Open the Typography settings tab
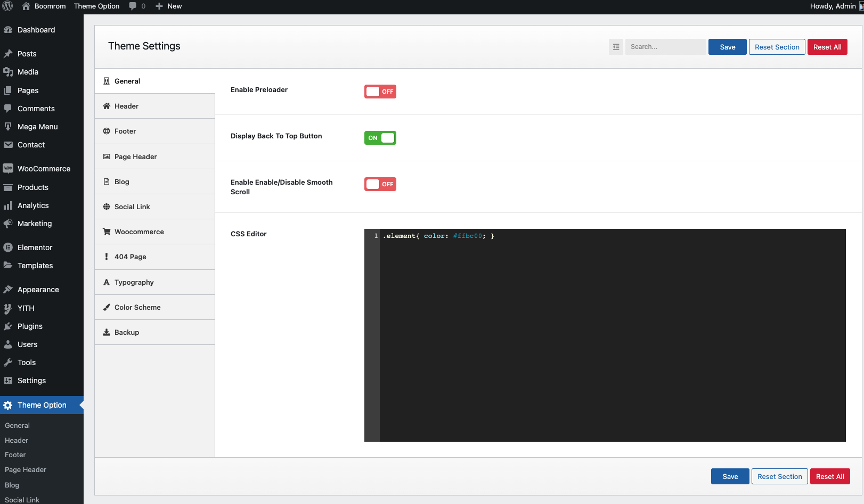The width and height of the screenshot is (864, 504). pos(155,282)
